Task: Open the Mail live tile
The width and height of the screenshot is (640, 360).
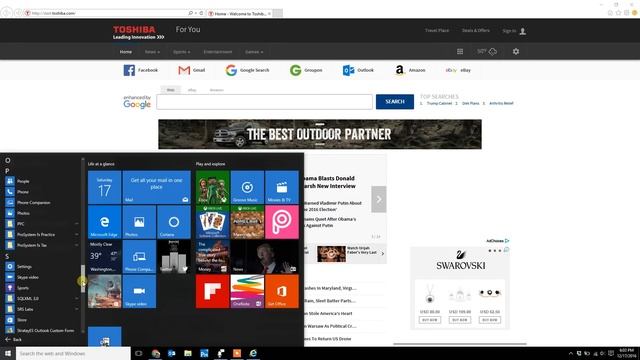Action: coord(156,187)
